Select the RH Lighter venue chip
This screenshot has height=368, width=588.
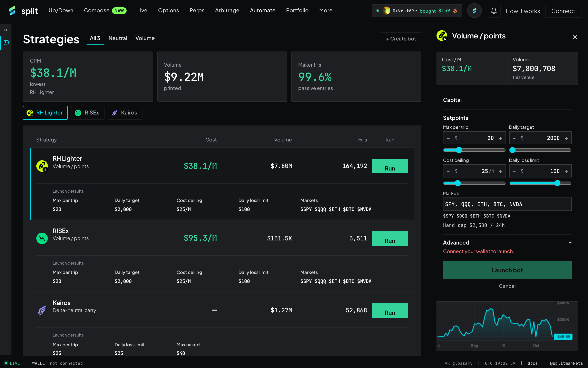pyautogui.click(x=45, y=113)
